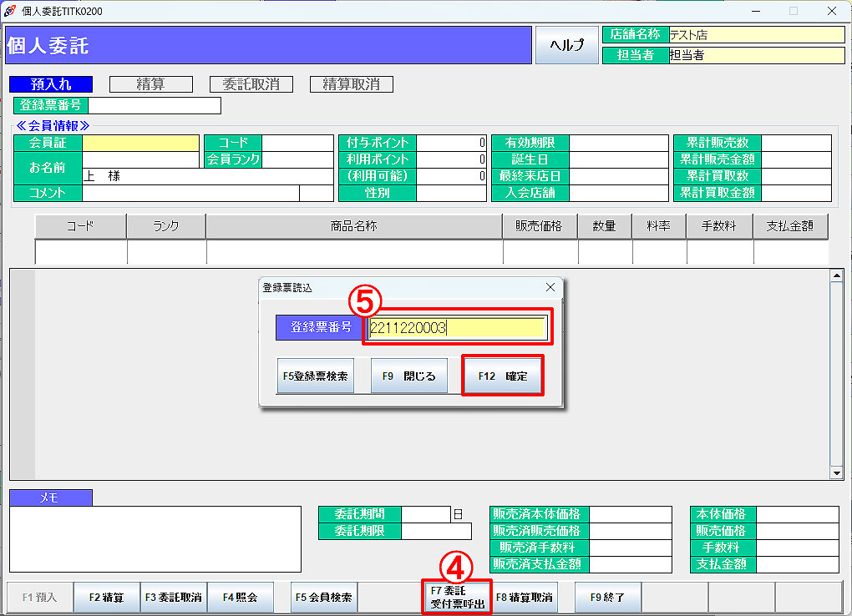Click the scrollbar down arrow of list
852x616 pixels.
[x=837, y=473]
